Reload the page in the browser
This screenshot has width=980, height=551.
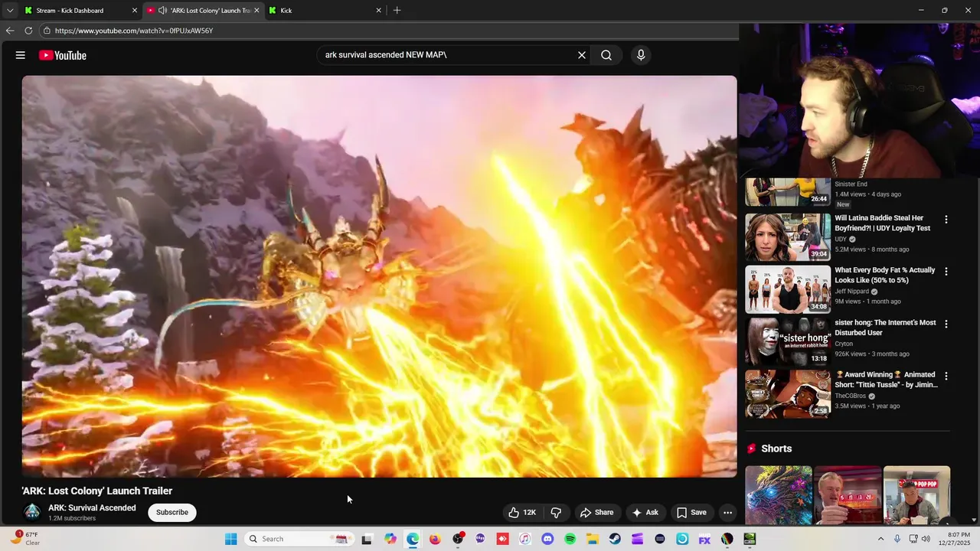pyautogui.click(x=28, y=31)
